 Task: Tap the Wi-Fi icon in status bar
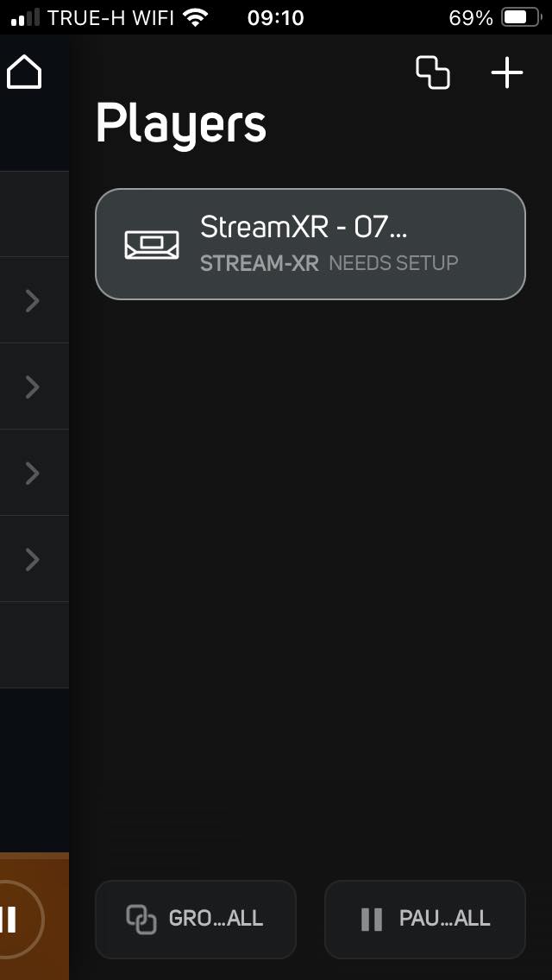pos(196,17)
